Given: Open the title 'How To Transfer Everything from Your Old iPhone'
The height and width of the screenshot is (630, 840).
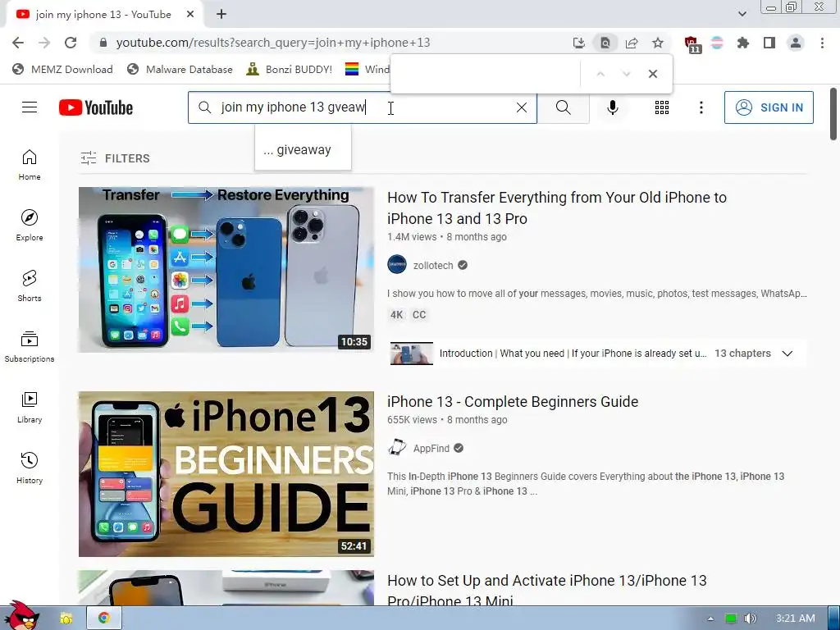Looking at the screenshot, I should tap(557, 208).
